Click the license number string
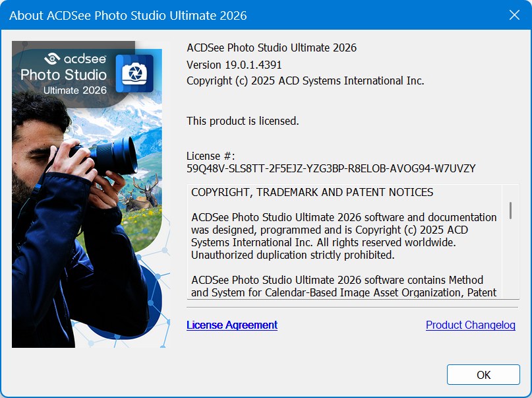This screenshot has height=398, width=532. pyautogui.click(x=331, y=168)
